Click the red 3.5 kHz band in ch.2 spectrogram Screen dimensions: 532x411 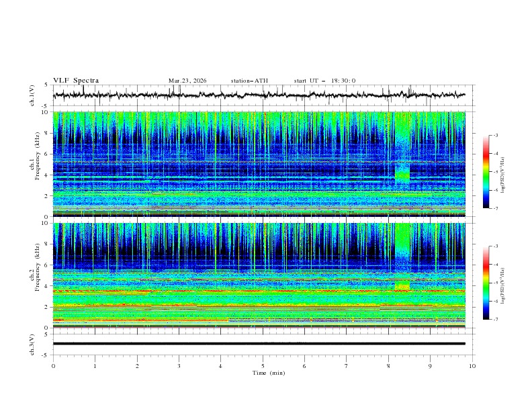[x=259, y=291]
